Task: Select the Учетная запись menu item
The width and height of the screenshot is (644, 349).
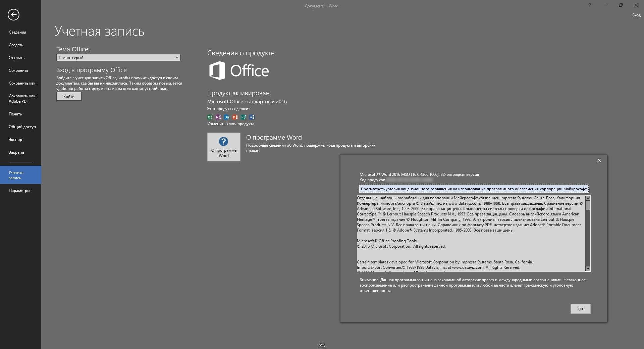Action: click(x=20, y=175)
